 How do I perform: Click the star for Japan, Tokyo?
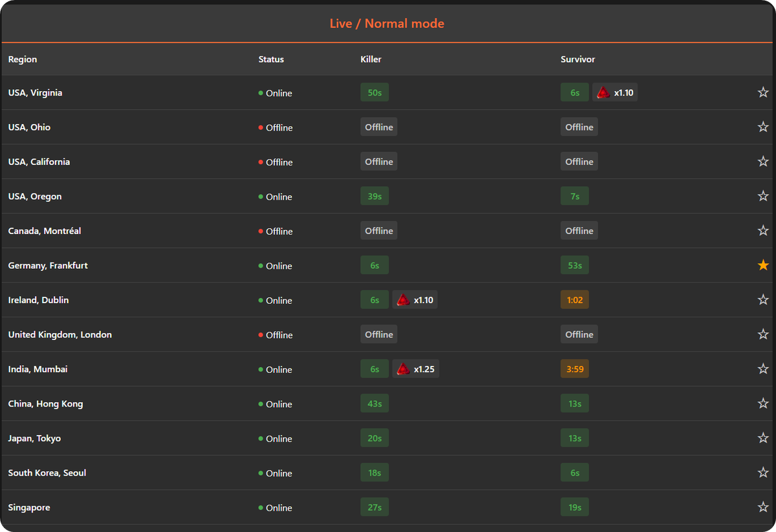[x=763, y=438]
